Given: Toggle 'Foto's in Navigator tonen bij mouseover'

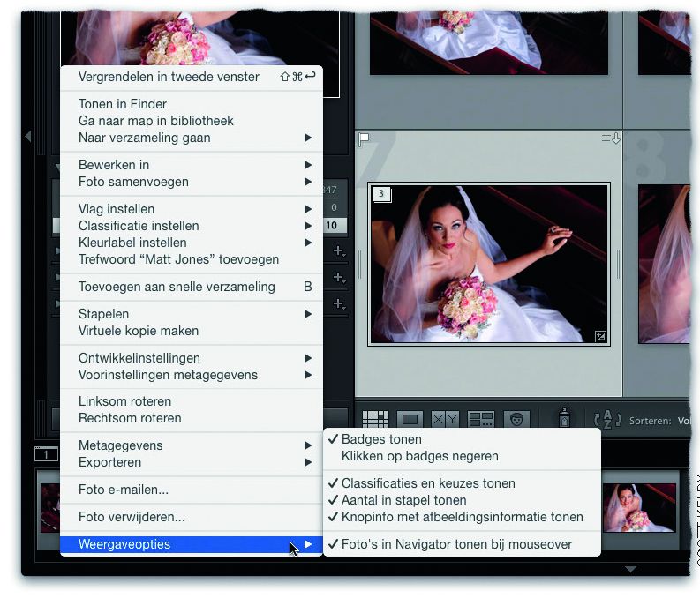Looking at the screenshot, I should 456,544.
